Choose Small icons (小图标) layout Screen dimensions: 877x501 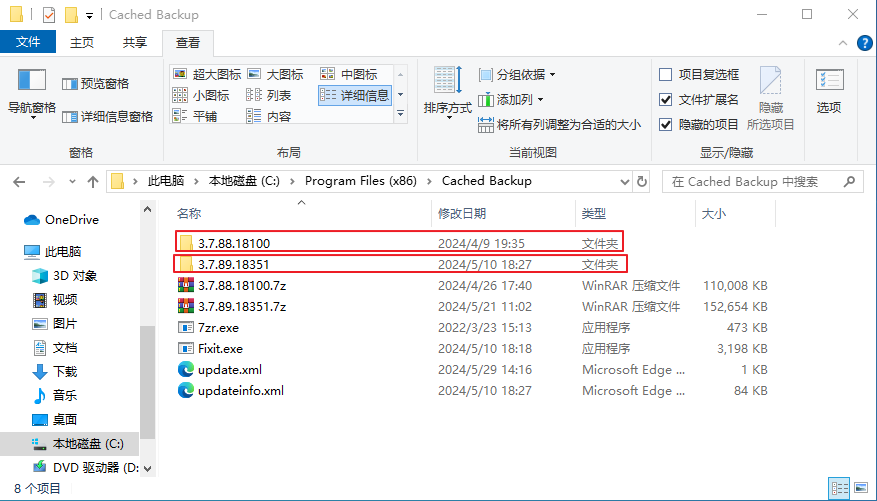point(201,96)
